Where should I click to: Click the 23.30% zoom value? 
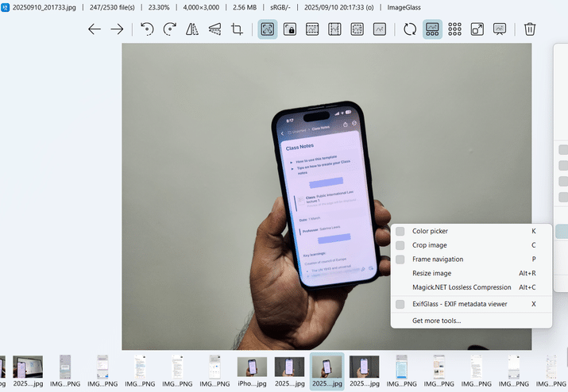click(x=159, y=7)
